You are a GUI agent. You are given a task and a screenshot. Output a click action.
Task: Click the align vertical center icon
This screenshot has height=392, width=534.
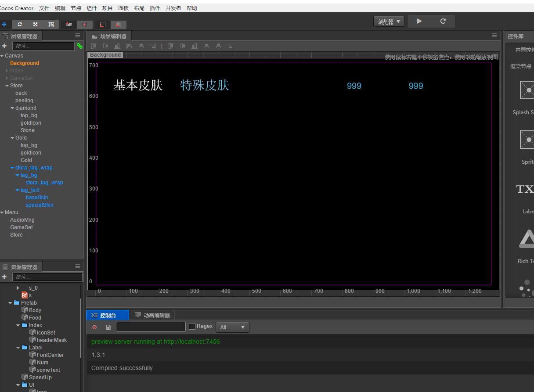pos(105,46)
